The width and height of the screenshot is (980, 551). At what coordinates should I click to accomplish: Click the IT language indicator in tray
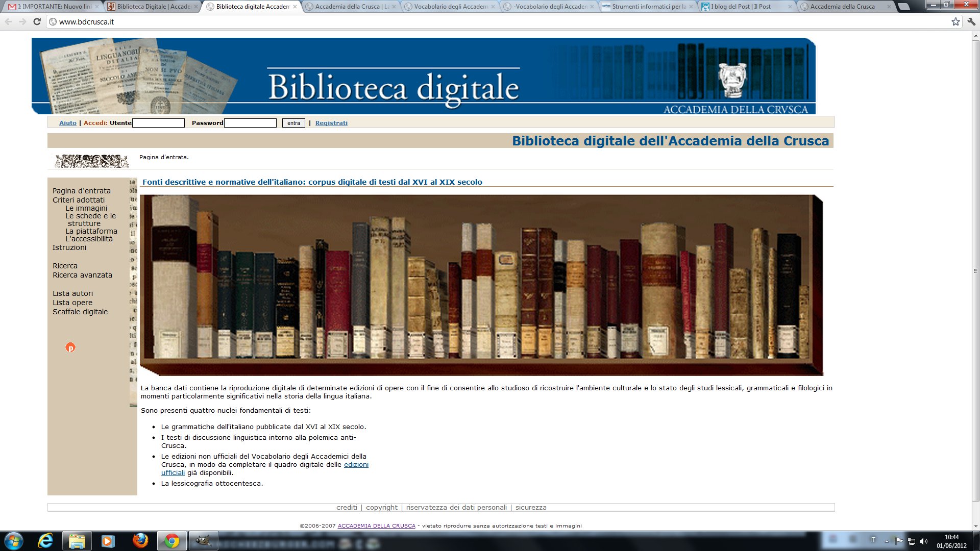click(x=873, y=540)
